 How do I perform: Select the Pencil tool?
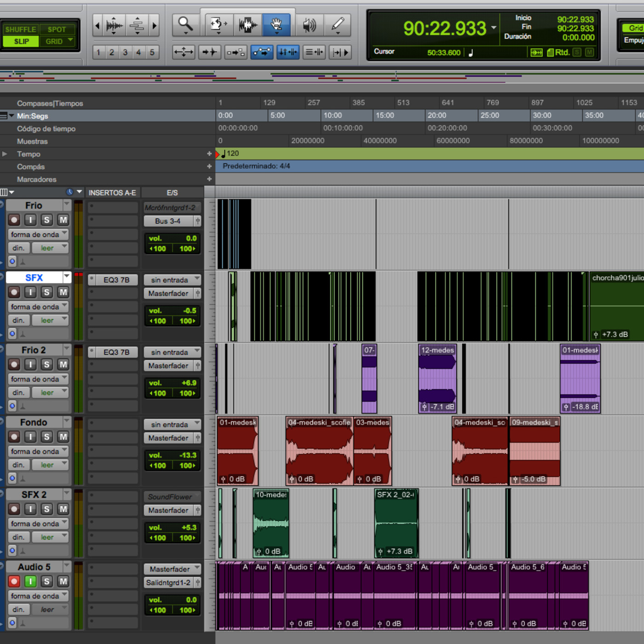point(338,24)
